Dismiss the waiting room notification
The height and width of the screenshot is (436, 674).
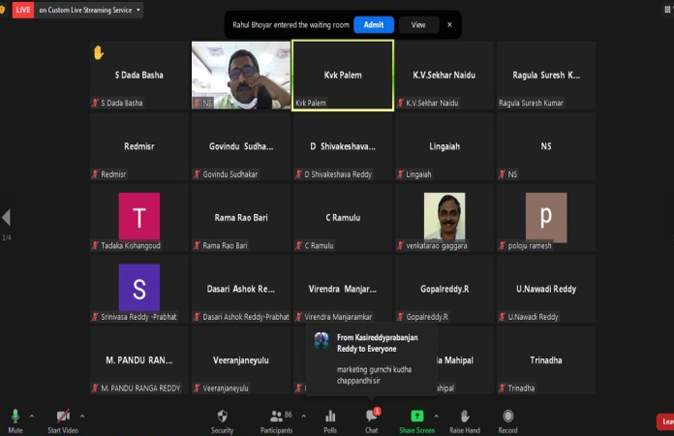(449, 25)
